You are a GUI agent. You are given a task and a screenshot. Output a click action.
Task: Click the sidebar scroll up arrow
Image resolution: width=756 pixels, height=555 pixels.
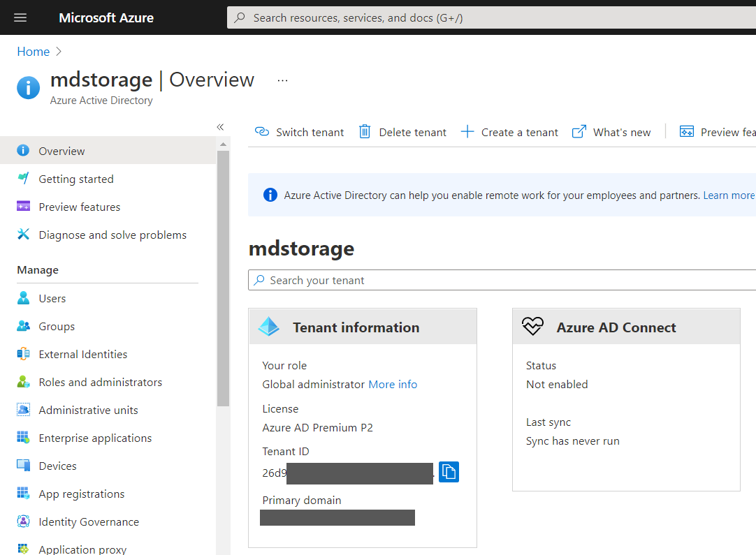[x=223, y=144]
